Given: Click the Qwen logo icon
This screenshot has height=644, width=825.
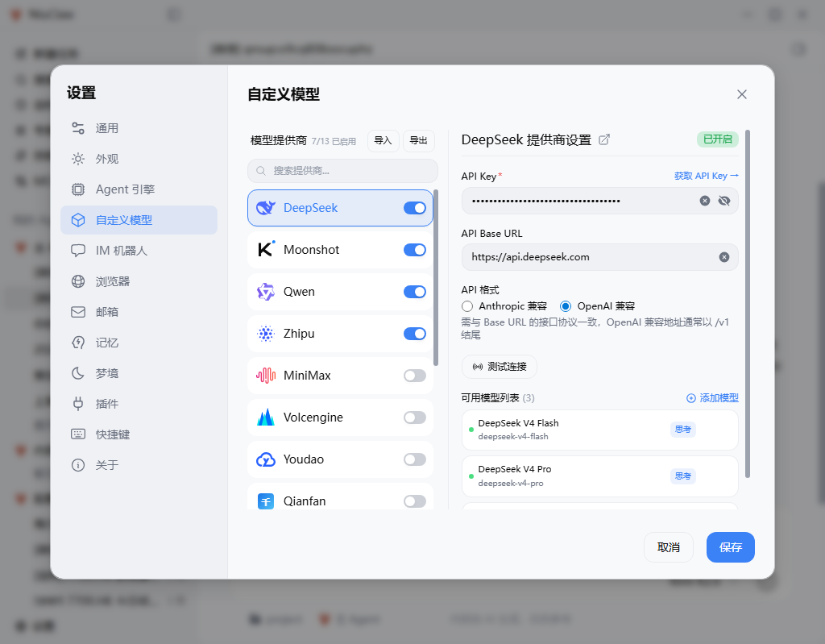Looking at the screenshot, I should coord(266,292).
